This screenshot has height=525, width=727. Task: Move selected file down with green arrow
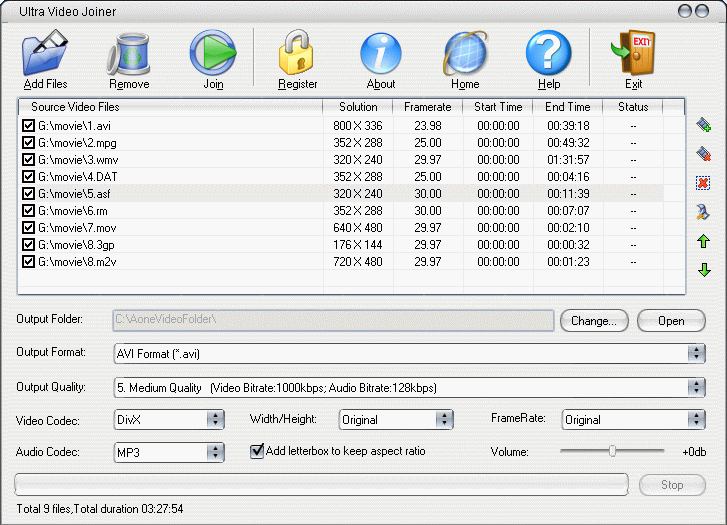tap(704, 270)
